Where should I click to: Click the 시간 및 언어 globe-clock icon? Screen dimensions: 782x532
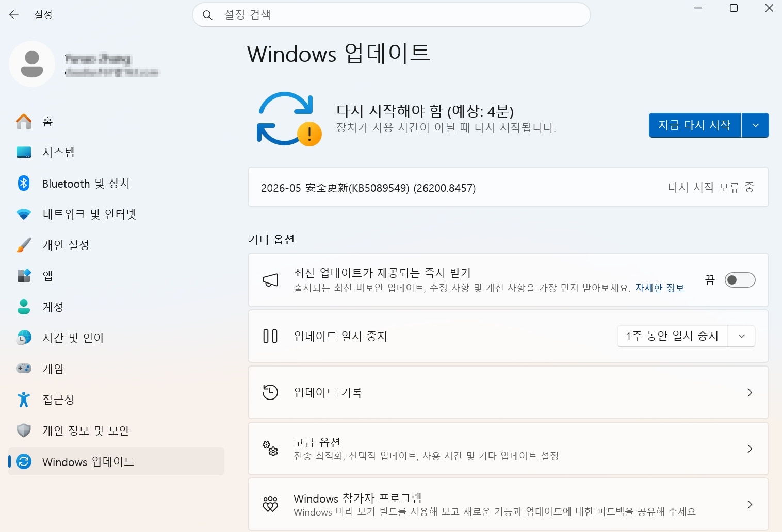tap(24, 338)
